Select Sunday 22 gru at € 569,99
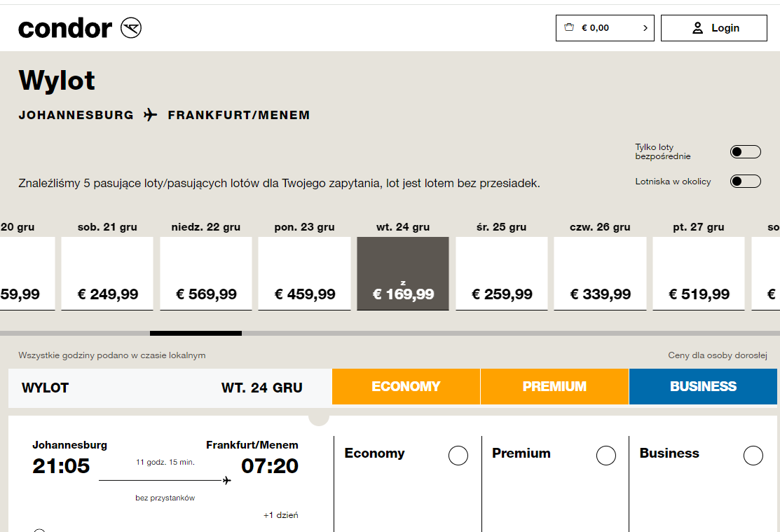Screen dimensions: 780x532 pos(206,274)
